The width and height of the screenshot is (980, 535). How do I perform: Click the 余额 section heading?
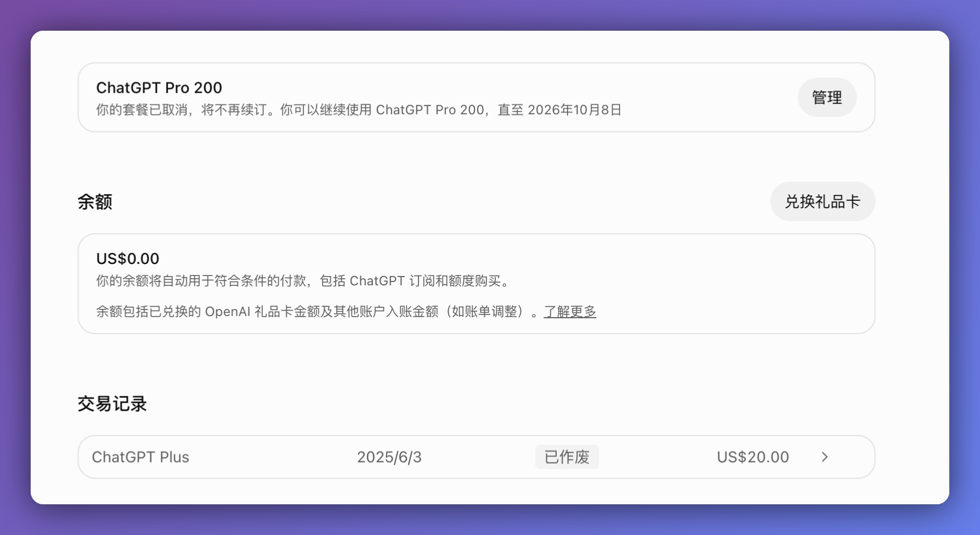click(x=95, y=202)
